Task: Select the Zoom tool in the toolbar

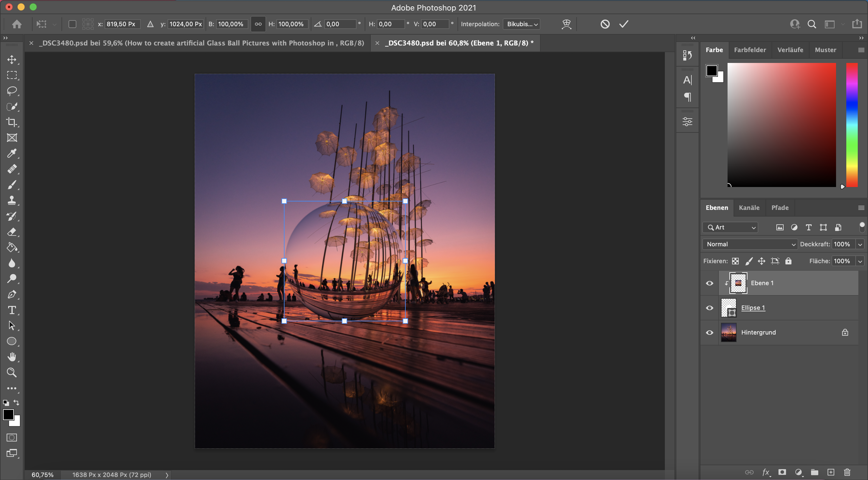Action: click(12, 372)
